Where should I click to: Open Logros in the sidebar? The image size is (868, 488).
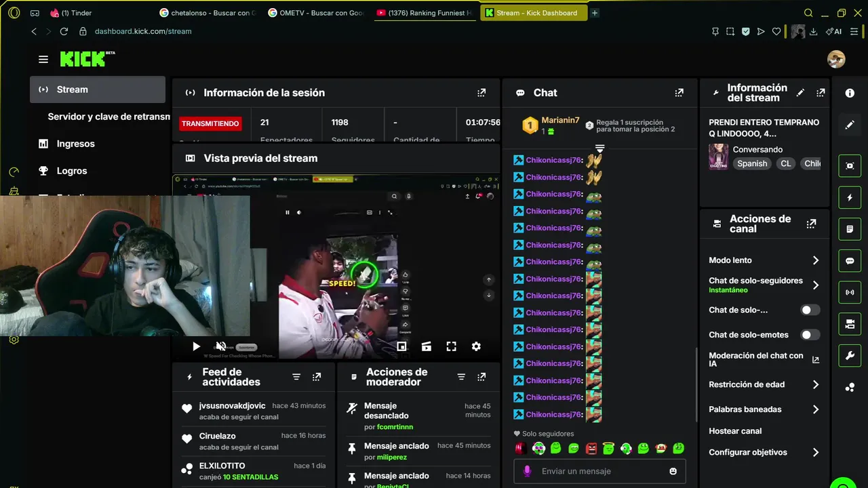[72, 171]
